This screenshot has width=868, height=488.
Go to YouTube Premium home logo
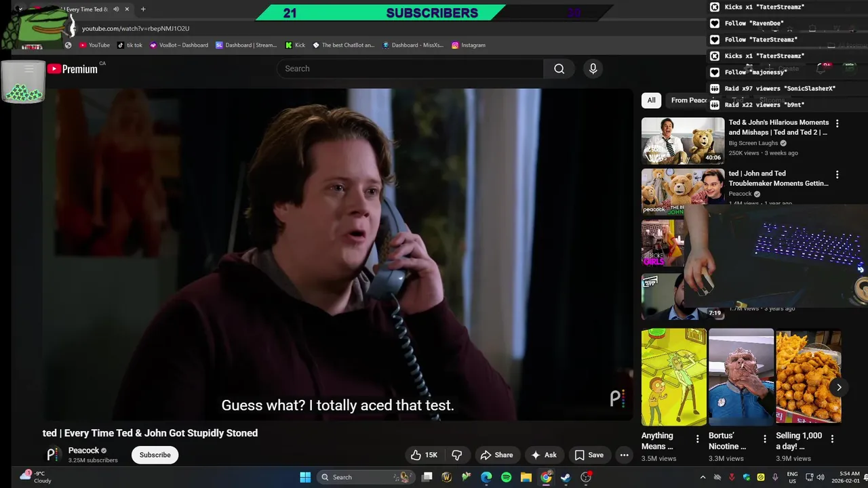tap(73, 68)
